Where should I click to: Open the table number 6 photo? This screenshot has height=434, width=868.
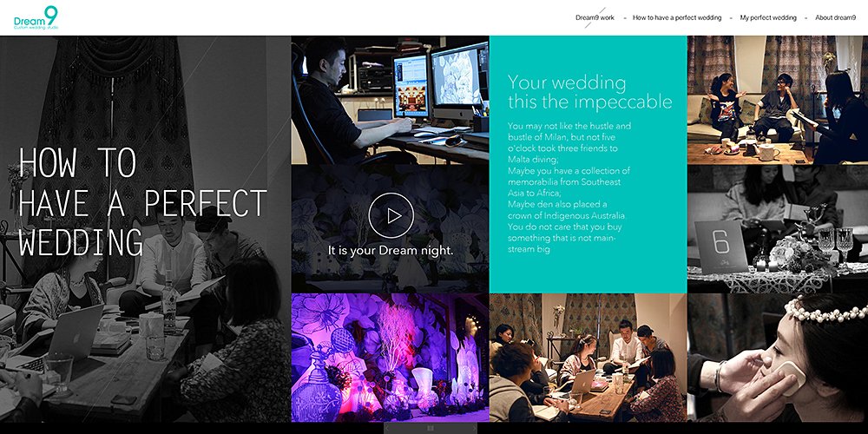778,228
